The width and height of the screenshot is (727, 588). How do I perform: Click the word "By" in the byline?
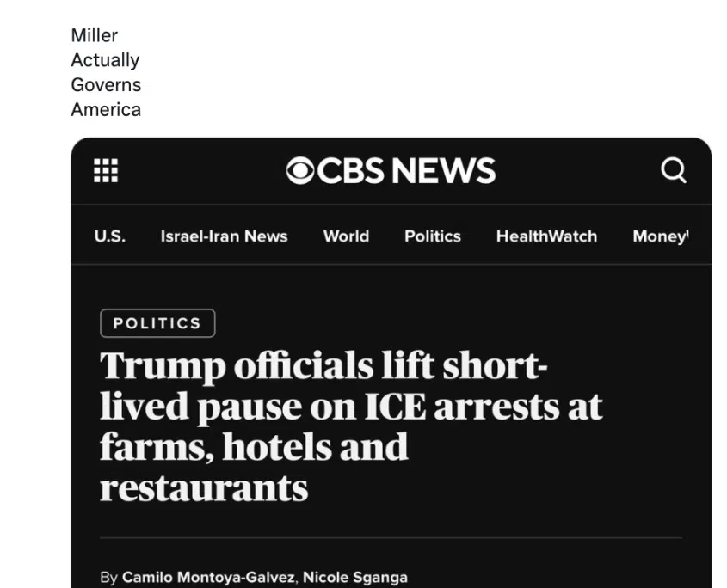click(x=108, y=578)
